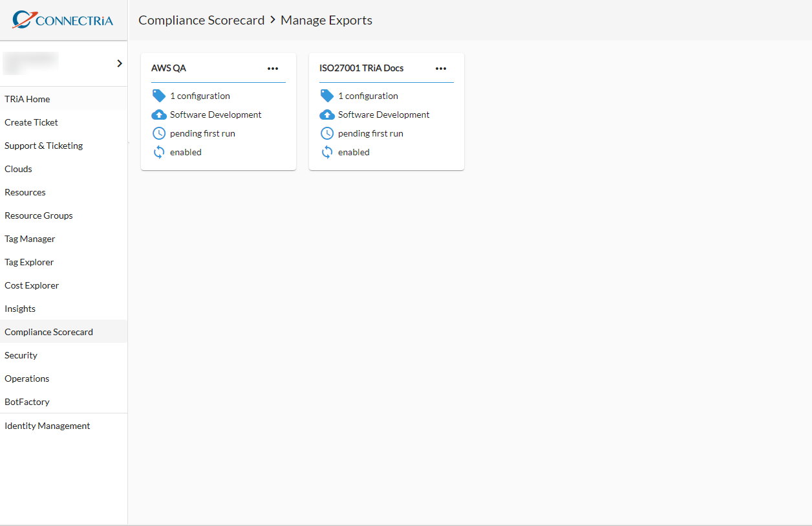
Task: Click 'Software Development' on ISO27001 card
Action: tap(384, 115)
